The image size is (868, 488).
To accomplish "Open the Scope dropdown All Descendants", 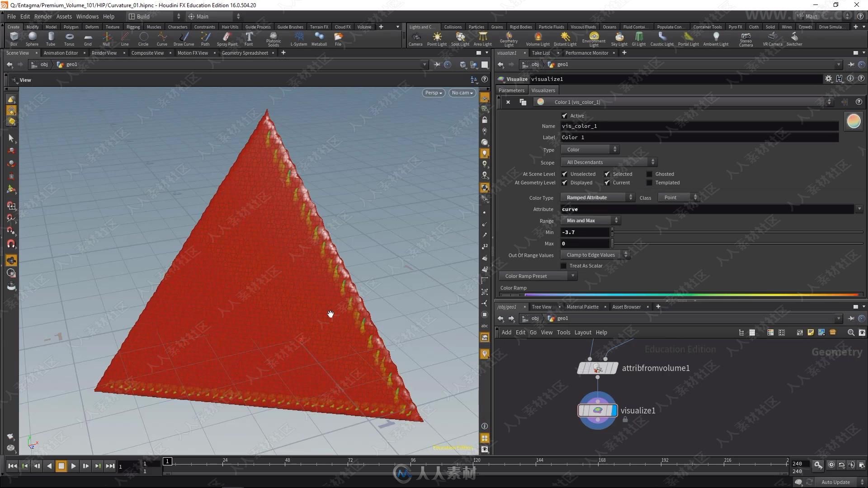I will click(609, 162).
